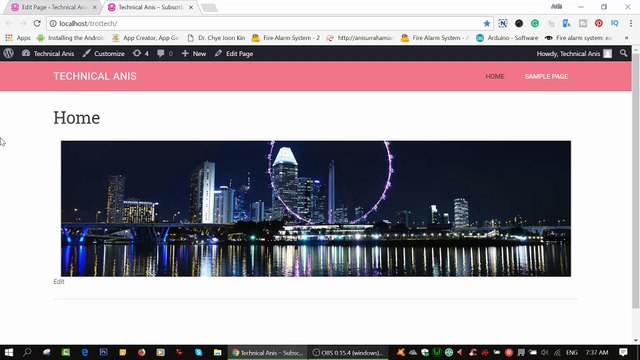Viewport: 640px width, 360px height.
Task: Open the Windows Start menu
Action: [x=9, y=352]
